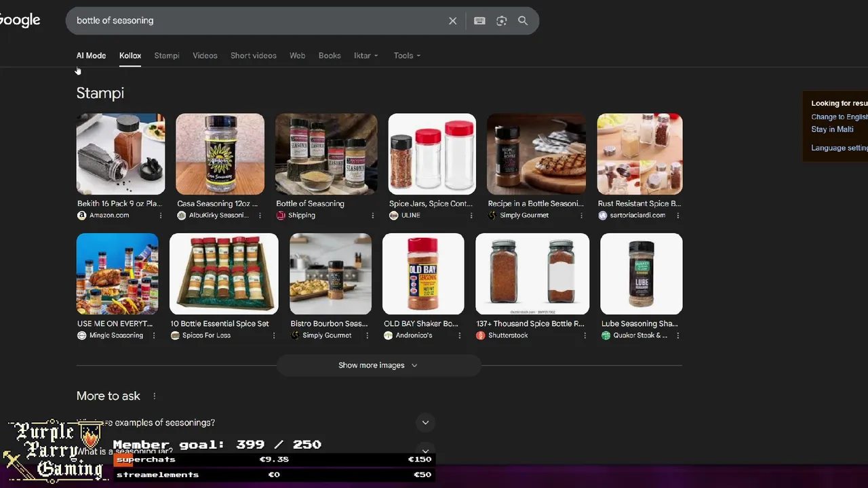The width and height of the screenshot is (868, 488).
Task: Open Recipe in a Bottle steak thumbnail
Action: point(536,154)
